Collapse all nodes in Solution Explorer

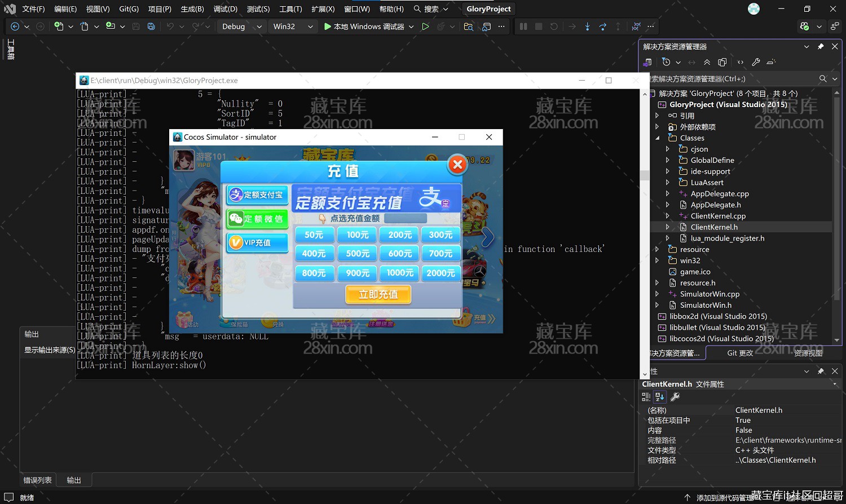(x=707, y=62)
